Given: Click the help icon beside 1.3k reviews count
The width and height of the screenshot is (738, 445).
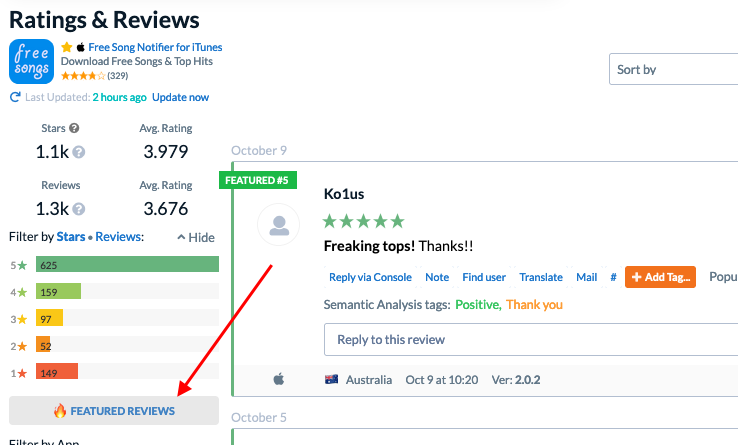Looking at the screenshot, I should (x=79, y=209).
